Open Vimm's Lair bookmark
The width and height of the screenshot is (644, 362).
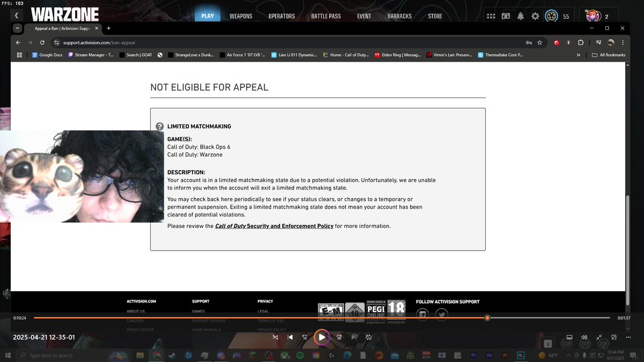tap(449, 55)
